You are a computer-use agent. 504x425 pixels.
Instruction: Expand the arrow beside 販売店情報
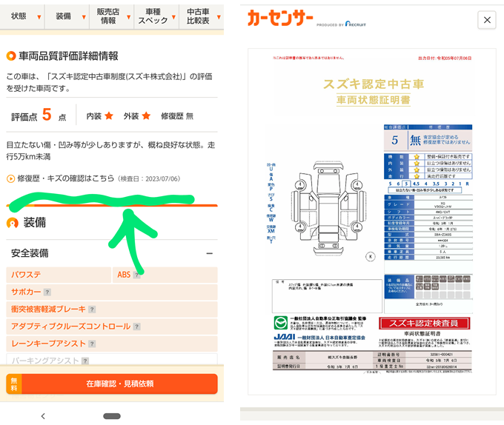(128, 17)
